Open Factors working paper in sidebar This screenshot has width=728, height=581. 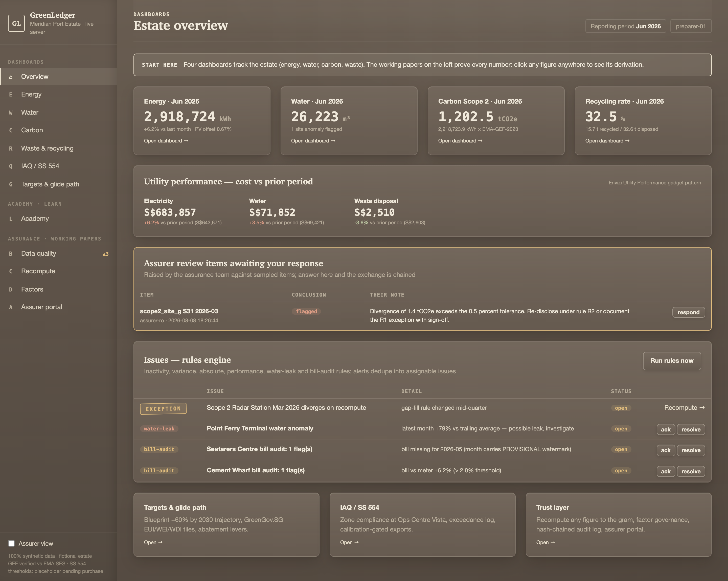click(x=58, y=289)
